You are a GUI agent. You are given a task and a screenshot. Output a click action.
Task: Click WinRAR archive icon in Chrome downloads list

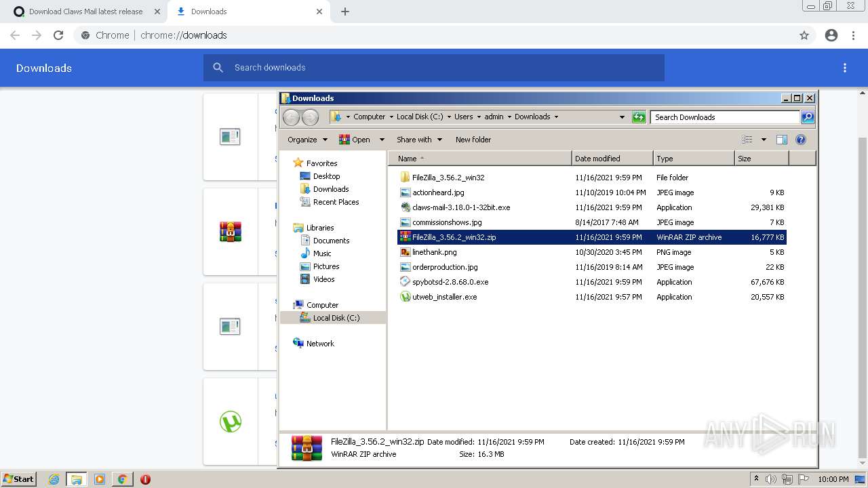point(231,232)
